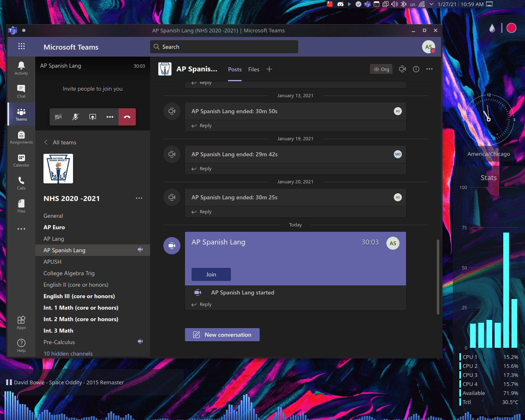Viewport: 525px width, 420px height.
Task: Click the posts vertical scrollbar
Action: coord(438,277)
